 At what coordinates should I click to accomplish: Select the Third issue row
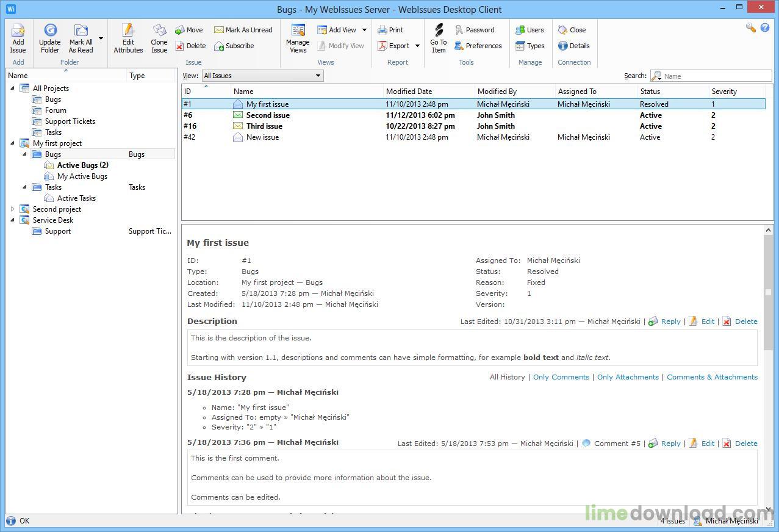pyautogui.click(x=473, y=126)
